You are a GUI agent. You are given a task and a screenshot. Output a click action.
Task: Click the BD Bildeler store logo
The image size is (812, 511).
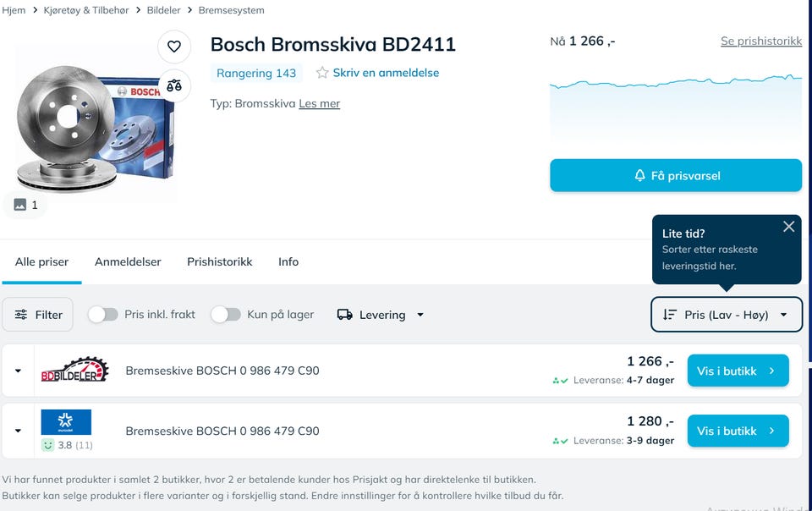click(x=74, y=371)
